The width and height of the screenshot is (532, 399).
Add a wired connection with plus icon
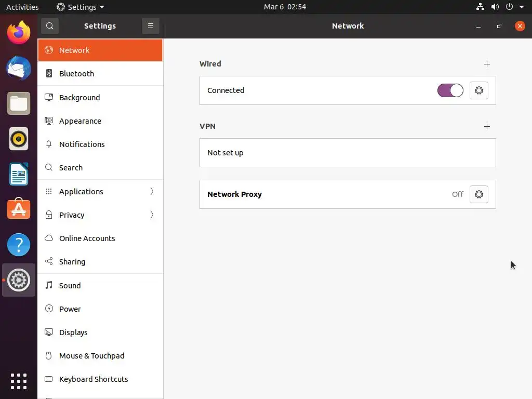[487, 64]
